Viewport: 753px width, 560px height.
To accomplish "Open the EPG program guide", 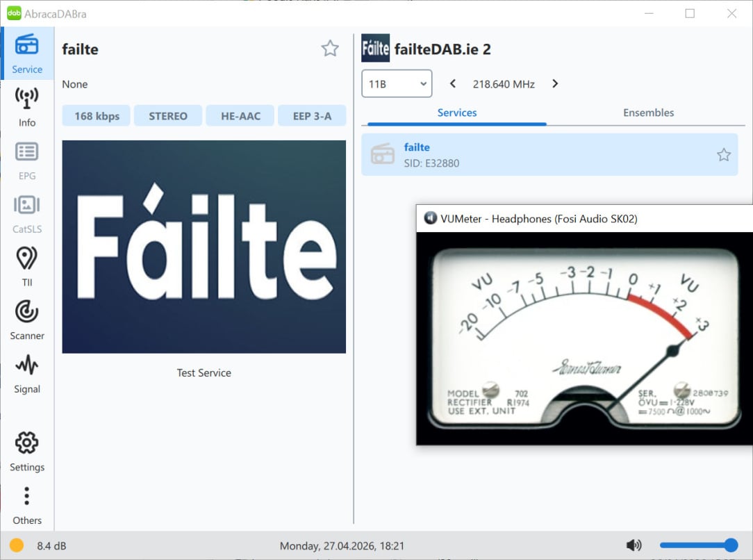I will [x=27, y=160].
